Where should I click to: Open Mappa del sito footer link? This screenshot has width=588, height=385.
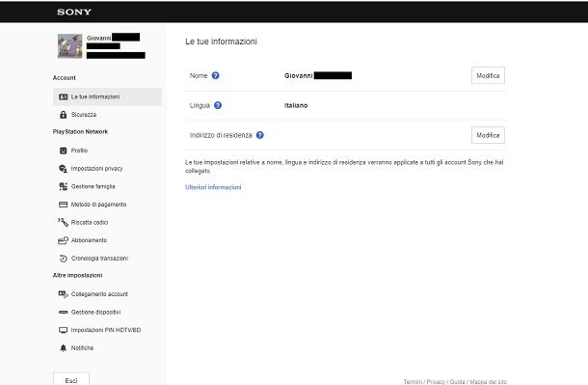489,382
